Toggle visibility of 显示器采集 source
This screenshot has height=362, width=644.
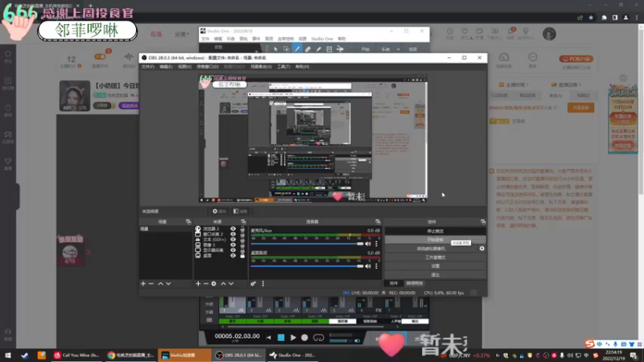coord(233,250)
